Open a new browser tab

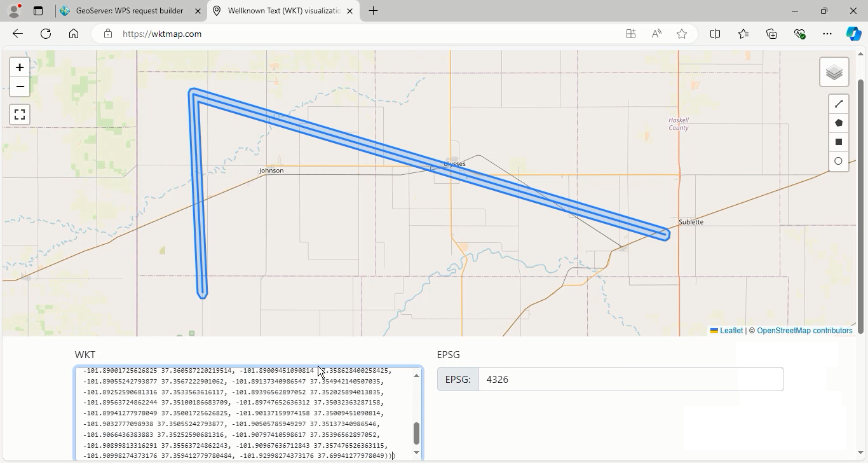(373, 11)
